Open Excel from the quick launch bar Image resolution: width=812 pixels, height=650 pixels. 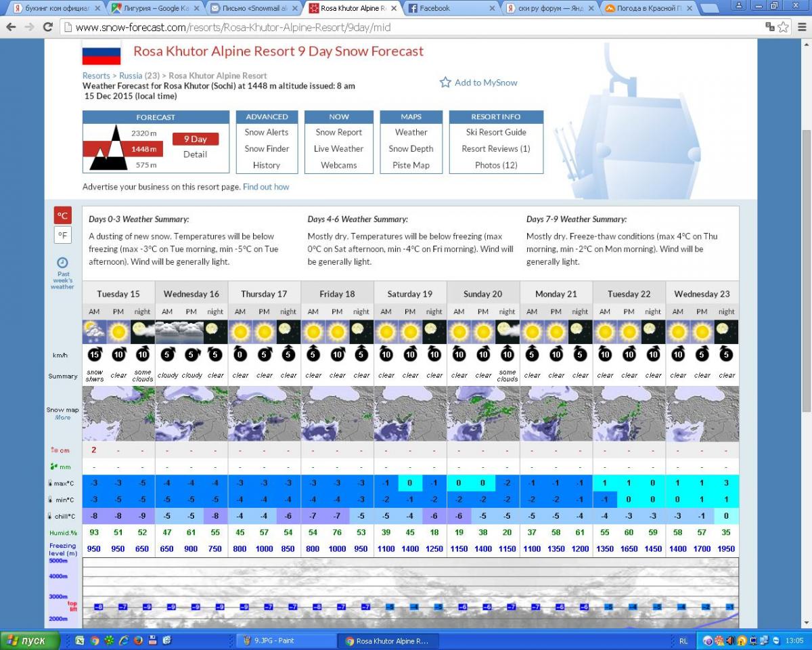80,641
